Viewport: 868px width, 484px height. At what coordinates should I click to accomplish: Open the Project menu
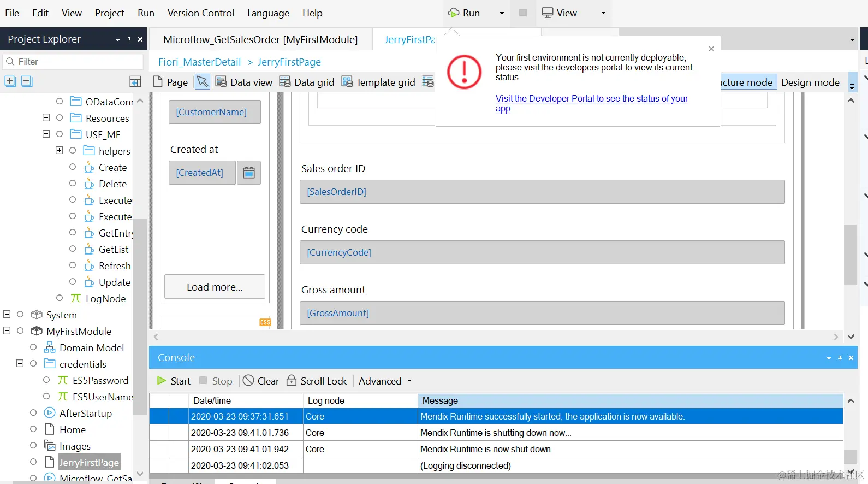click(110, 13)
